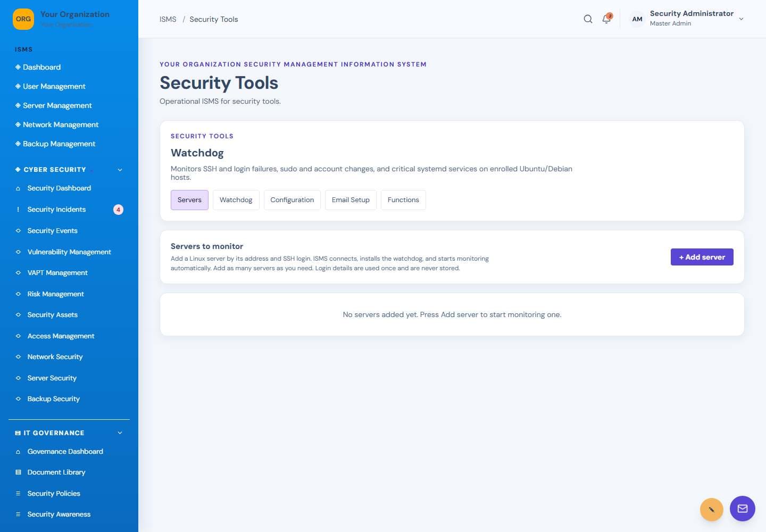
Task: Click the Add server button
Action: coord(702,257)
